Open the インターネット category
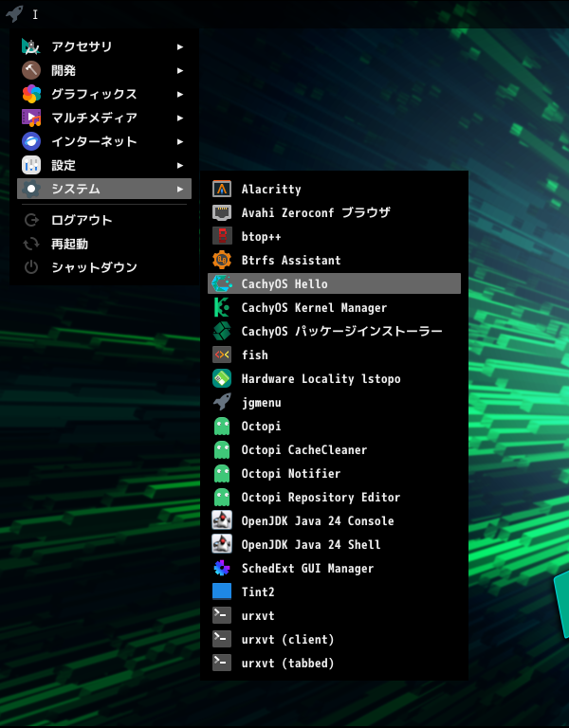Viewport: 569px width, 728px height. (x=104, y=141)
